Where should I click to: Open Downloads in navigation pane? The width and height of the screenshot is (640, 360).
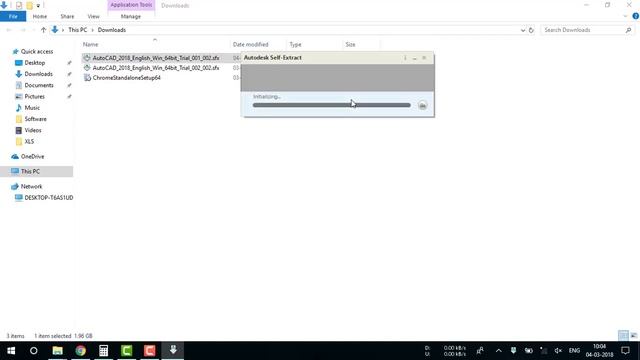click(38, 74)
